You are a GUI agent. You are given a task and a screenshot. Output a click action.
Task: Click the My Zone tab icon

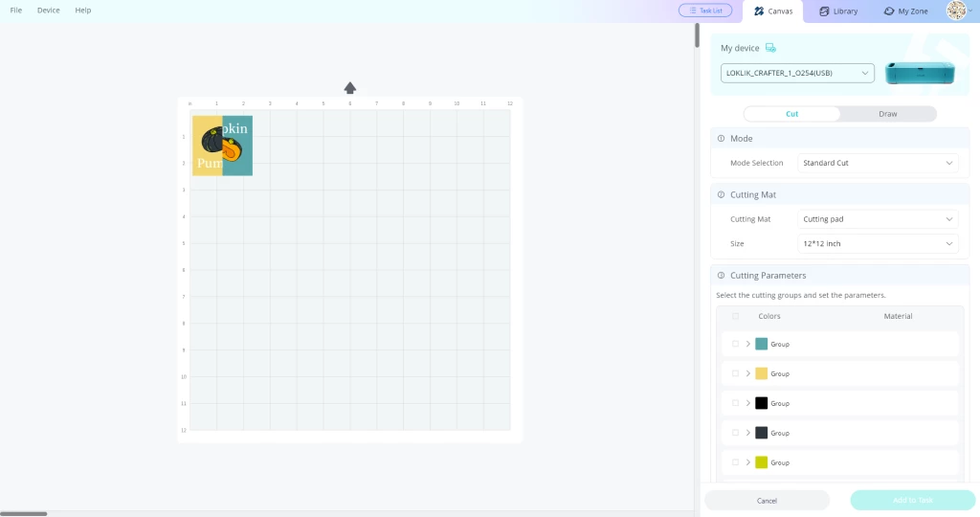pyautogui.click(x=889, y=11)
